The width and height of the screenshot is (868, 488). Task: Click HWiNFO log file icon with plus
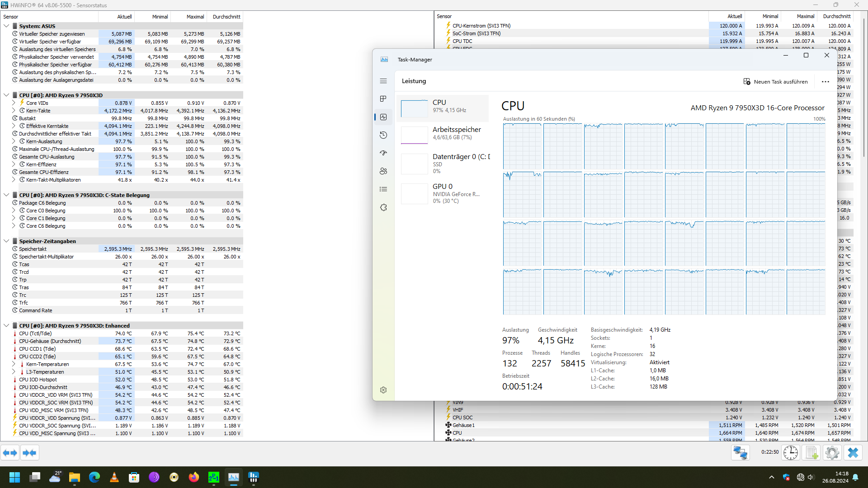tap(811, 453)
